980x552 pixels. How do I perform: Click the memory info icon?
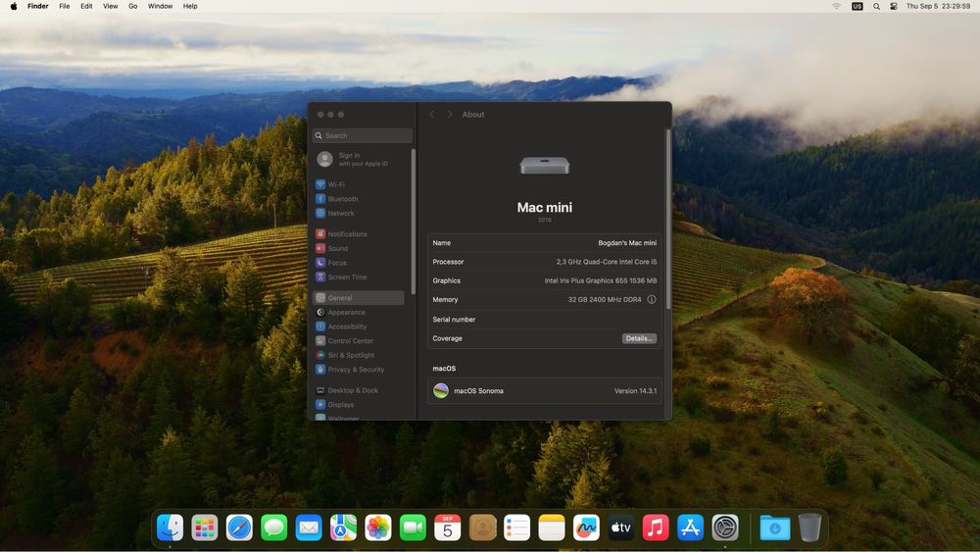(652, 299)
